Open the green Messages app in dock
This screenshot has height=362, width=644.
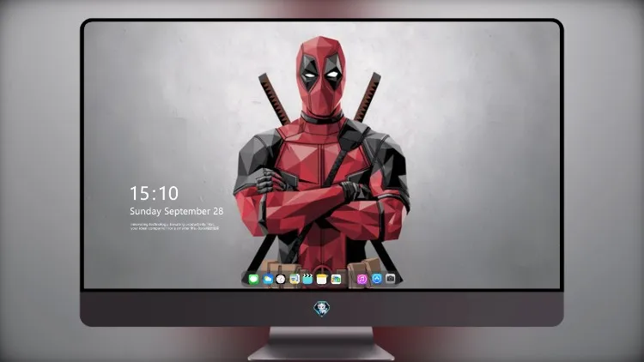coord(253,279)
